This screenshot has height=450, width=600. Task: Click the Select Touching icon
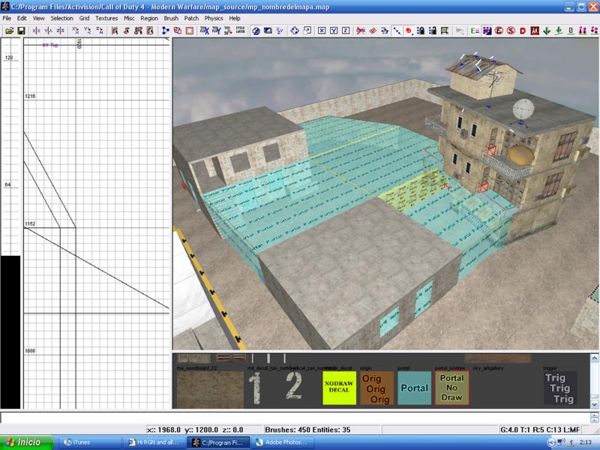click(x=126, y=31)
